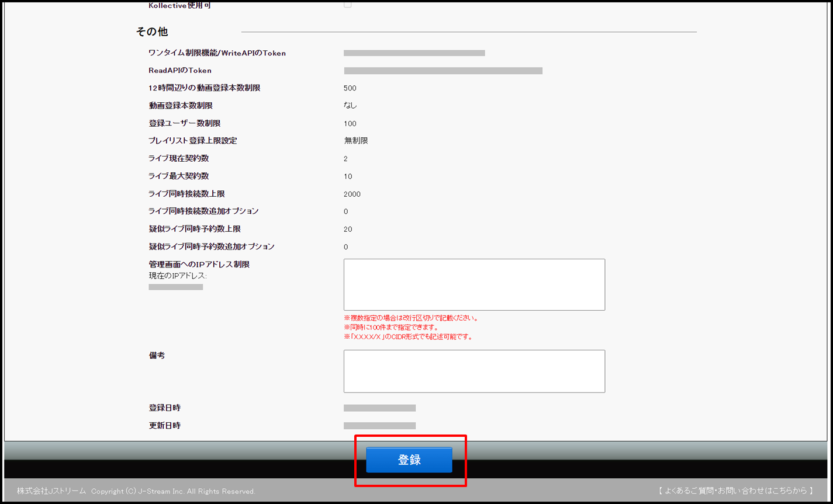Click the ライブ最大契約数 value 10
Viewport: 833px width, 504px height.
tap(348, 176)
